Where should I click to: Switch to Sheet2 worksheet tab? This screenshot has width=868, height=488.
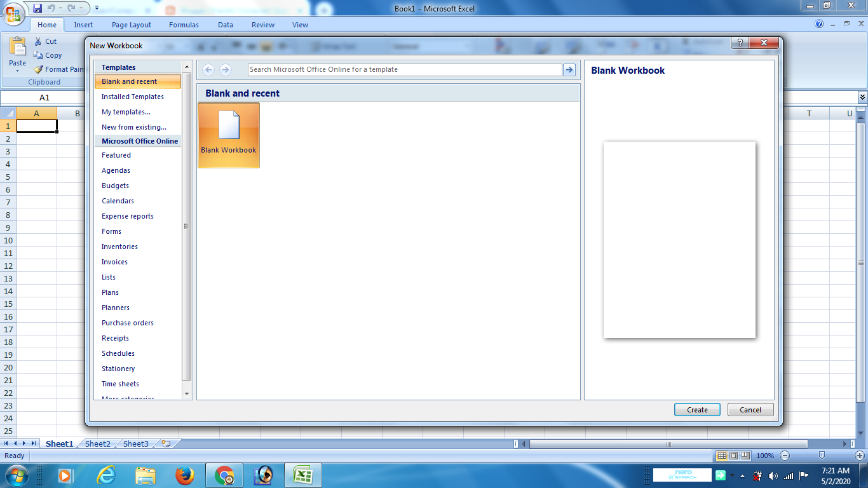coord(97,444)
